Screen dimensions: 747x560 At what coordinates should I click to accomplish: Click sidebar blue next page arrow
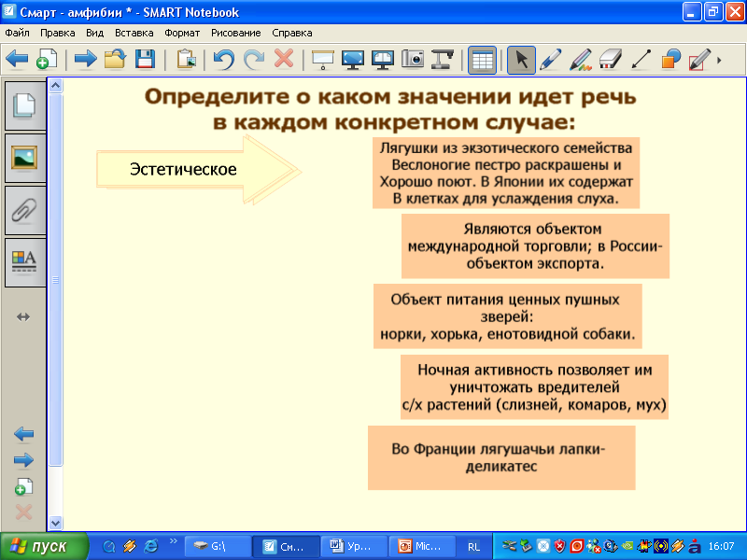[x=24, y=460]
